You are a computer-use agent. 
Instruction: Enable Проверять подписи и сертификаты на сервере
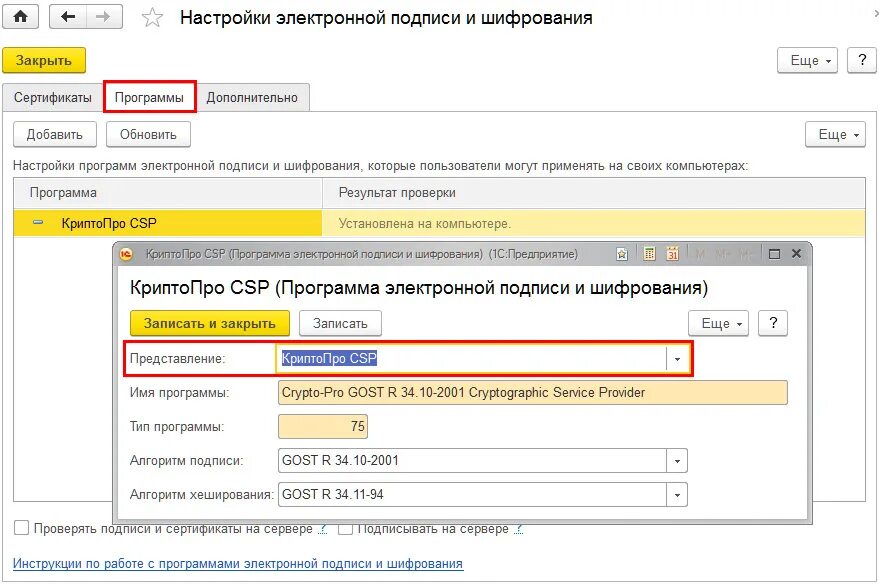click(21, 528)
